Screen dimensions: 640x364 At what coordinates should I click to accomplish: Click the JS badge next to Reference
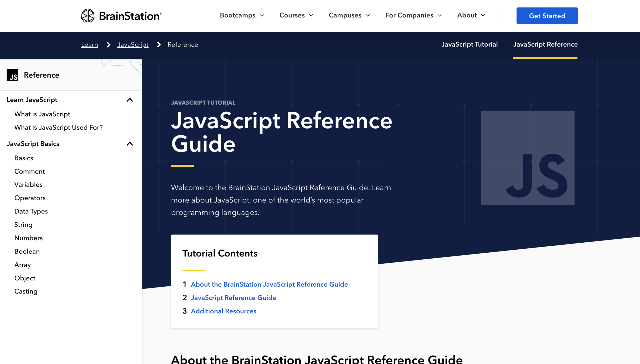[x=12, y=75]
